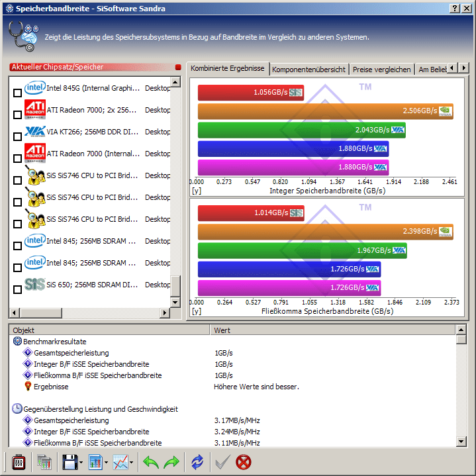This screenshot has width=476, height=476.
Task: Go forward with the green right arrow
Action: (x=171, y=462)
